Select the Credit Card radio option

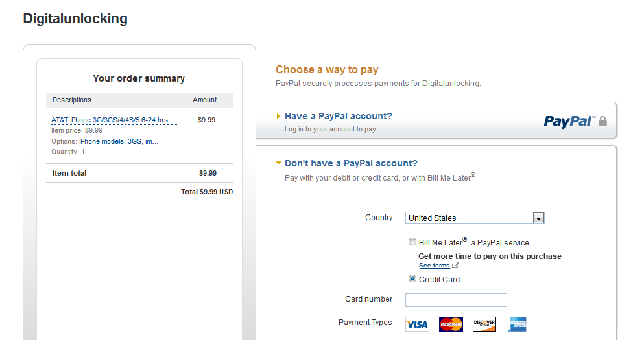pos(412,279)
